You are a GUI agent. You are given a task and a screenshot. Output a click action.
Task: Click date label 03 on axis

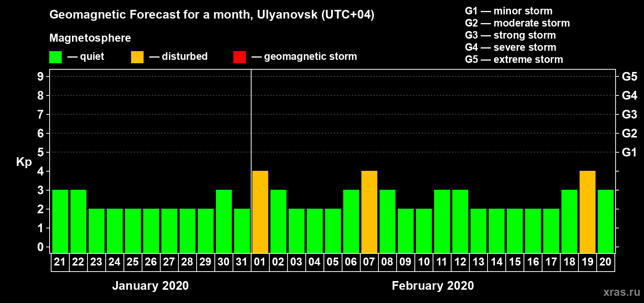tap(296, 262)
